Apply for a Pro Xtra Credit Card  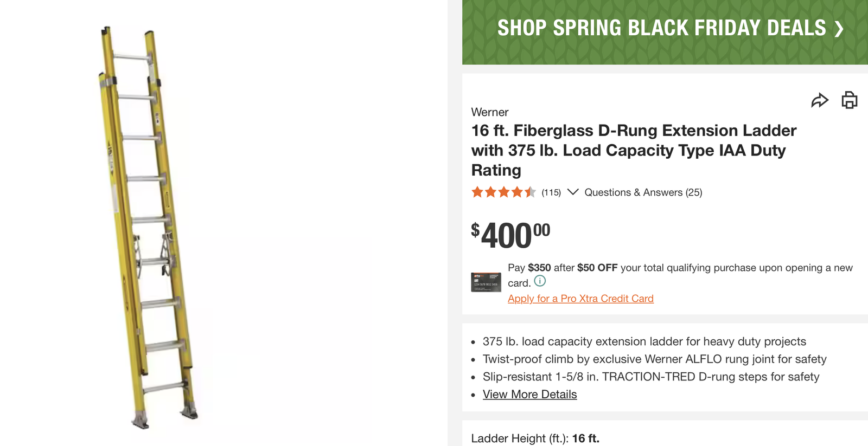(580, 299)
